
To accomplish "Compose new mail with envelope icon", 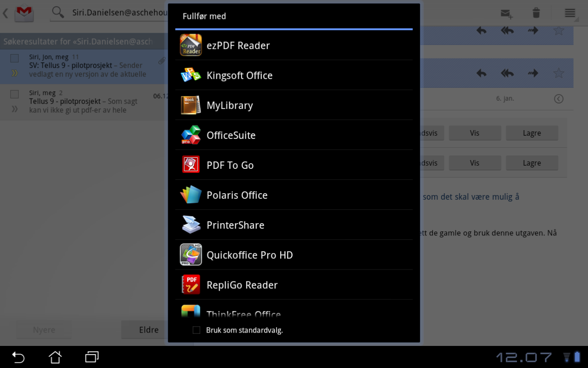I will point(507,13).
